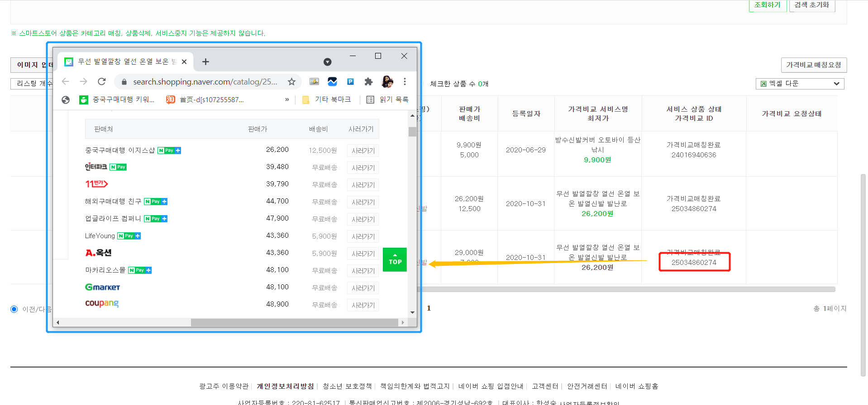The image size is (868, 405).
Task: Click popup vertical scrollbar up arrow
Action: pyautogui.click(x=412, y=116)
